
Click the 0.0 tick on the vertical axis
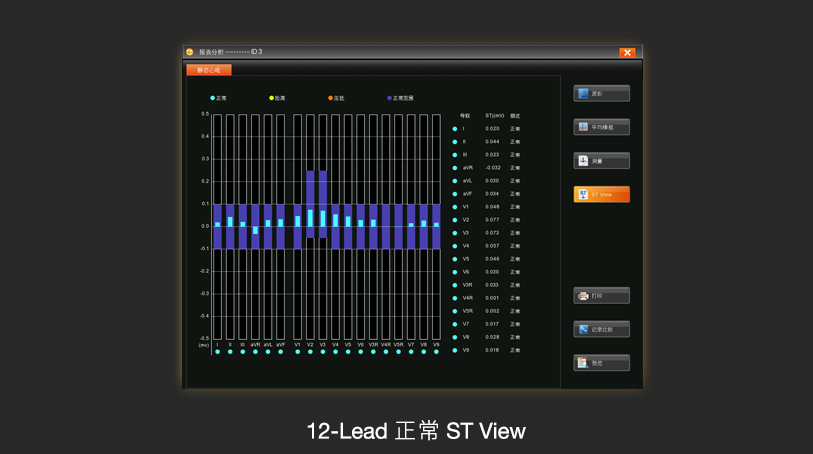tap(205, 226)
